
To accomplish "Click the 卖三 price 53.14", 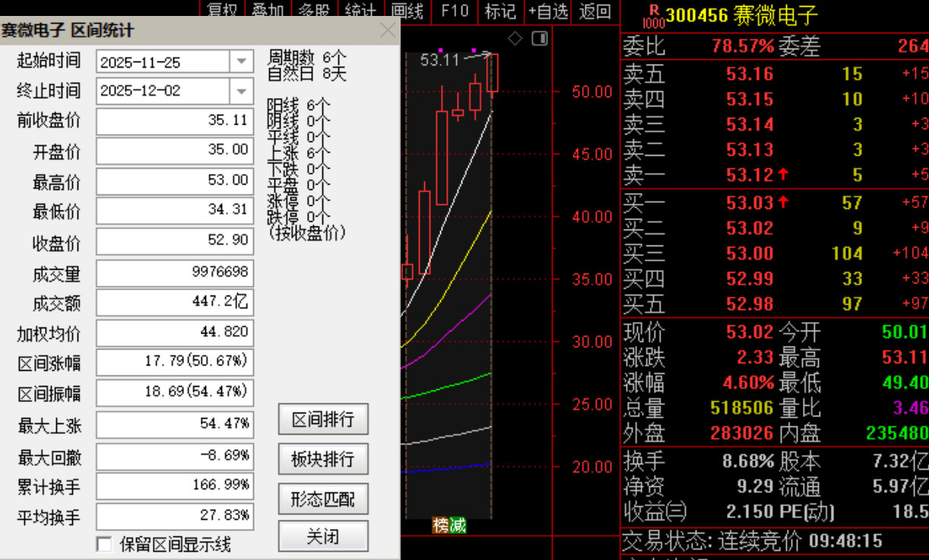I will point(750,125).
